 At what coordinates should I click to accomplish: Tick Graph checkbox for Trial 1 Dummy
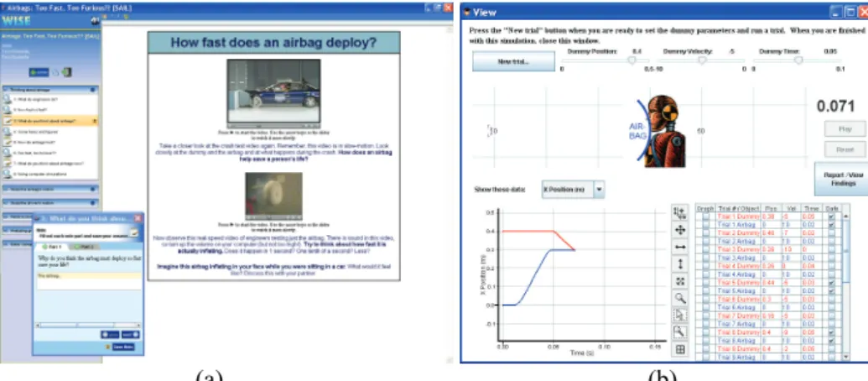coord(705,217)
